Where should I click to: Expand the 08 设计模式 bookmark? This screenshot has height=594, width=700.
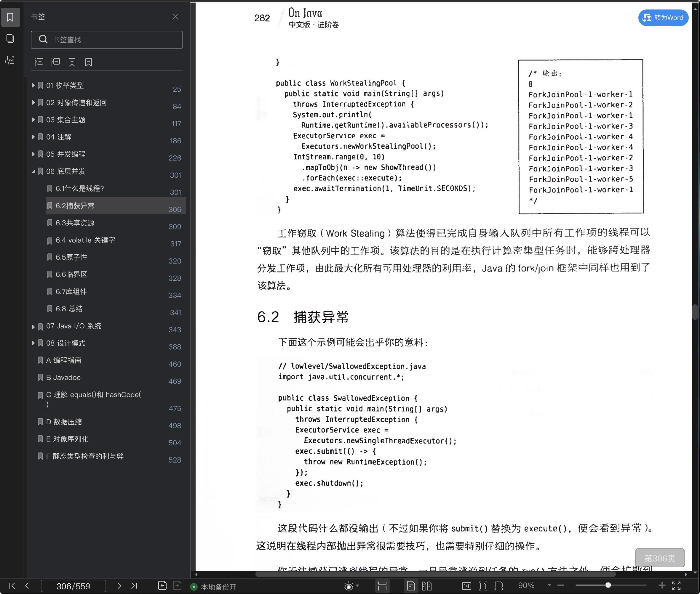click(33, 343)
